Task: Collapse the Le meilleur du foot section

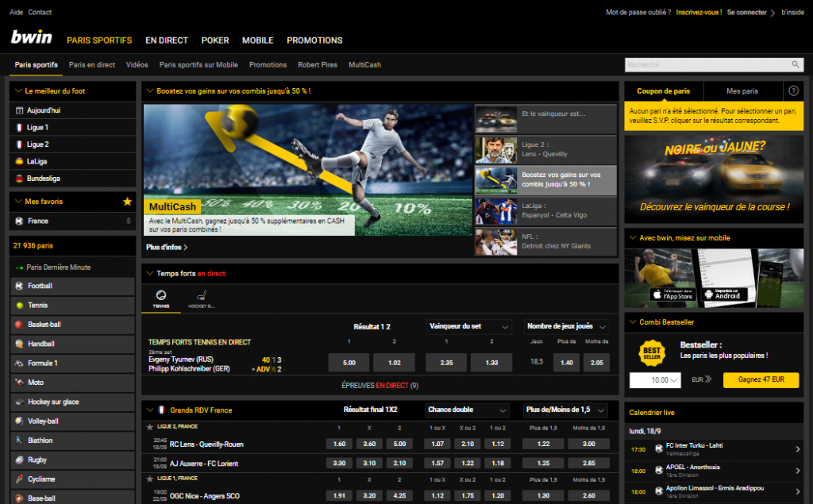Action: [x=19, y=90]
